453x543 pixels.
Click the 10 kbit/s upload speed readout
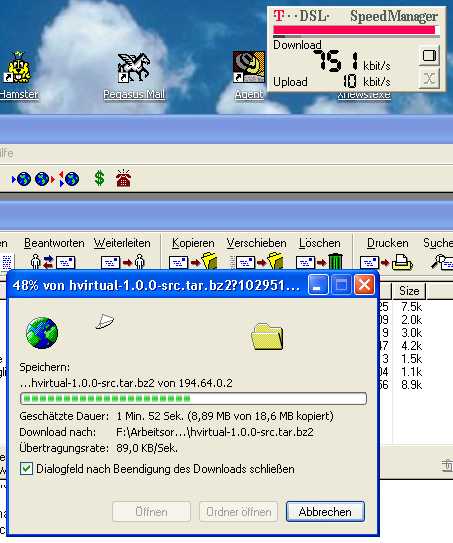click(x=366, y=81)
